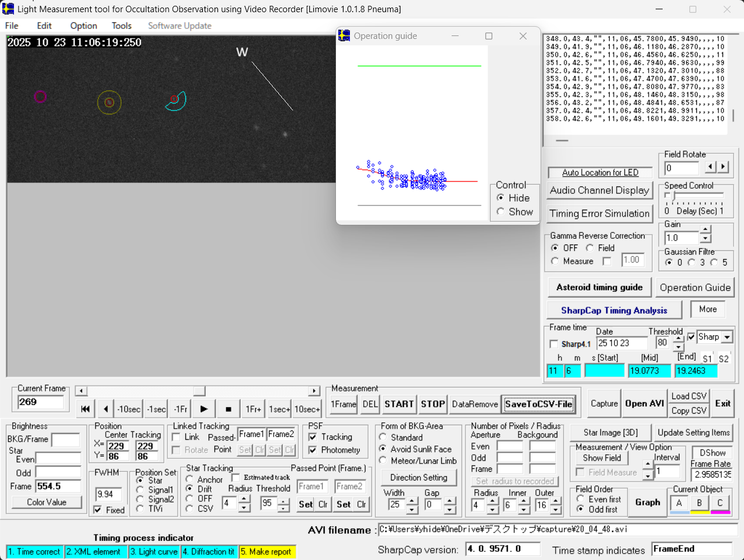744x560 pixels.
Task: Increase measurement Interval with up arrow
Action: 648,465
